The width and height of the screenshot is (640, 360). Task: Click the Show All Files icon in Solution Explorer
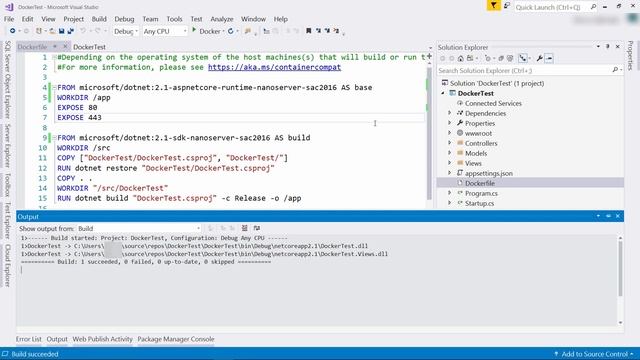coord(510,58)
